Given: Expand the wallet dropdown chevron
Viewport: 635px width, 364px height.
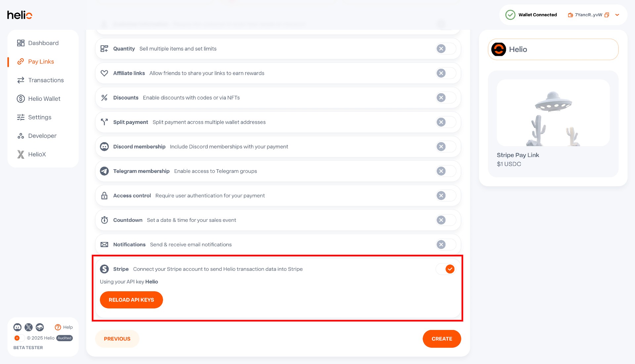Looking at the screenshot, I should click(617, 15).
